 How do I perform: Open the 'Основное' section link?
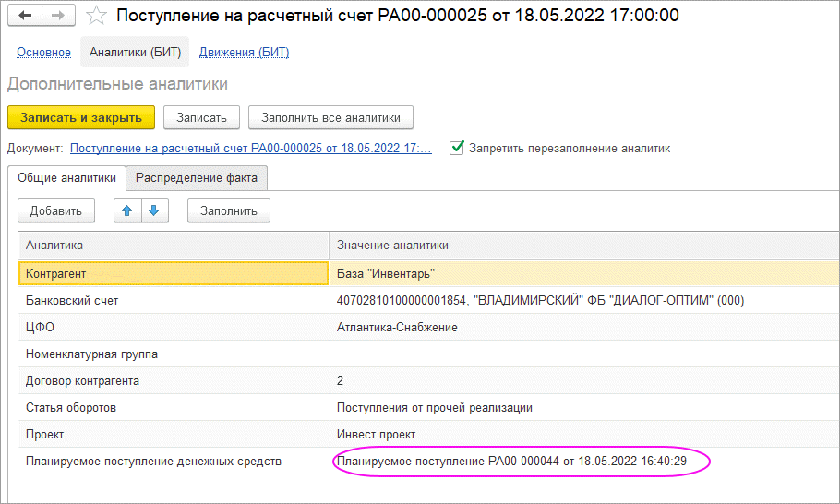click(x=43, y=53)
